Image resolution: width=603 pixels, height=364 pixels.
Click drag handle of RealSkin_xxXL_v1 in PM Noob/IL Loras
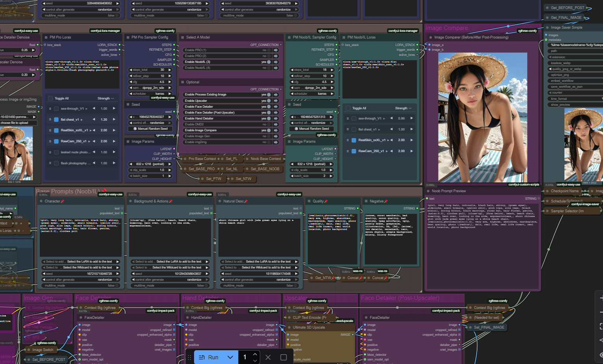pos(348,140)
